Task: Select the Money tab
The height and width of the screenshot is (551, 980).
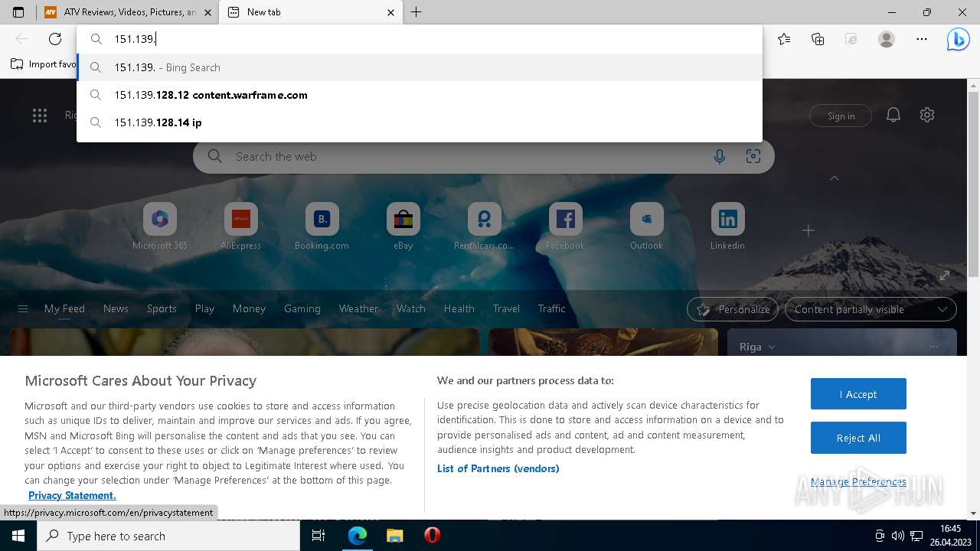Action: coord(249,308)
